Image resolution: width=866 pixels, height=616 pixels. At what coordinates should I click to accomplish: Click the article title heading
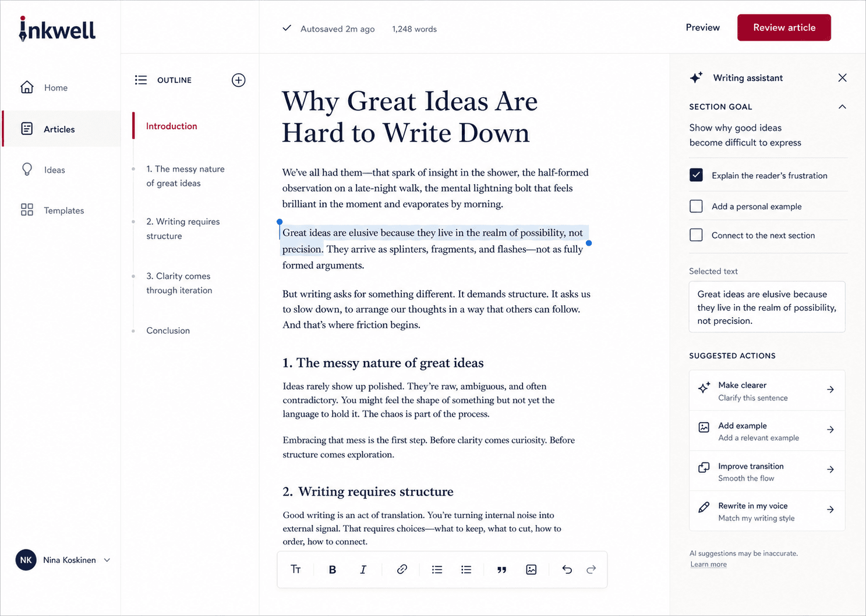pyautogui.click(x=409, y=116)
